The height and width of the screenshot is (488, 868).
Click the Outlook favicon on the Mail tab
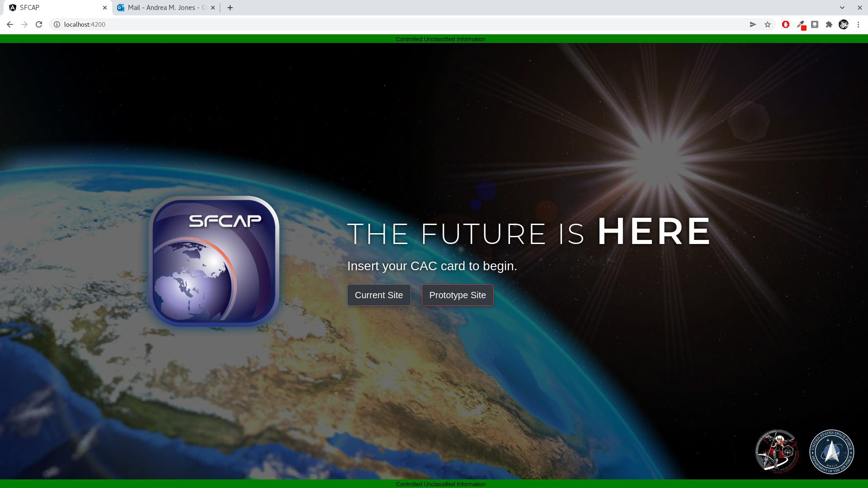pos(121,8)
